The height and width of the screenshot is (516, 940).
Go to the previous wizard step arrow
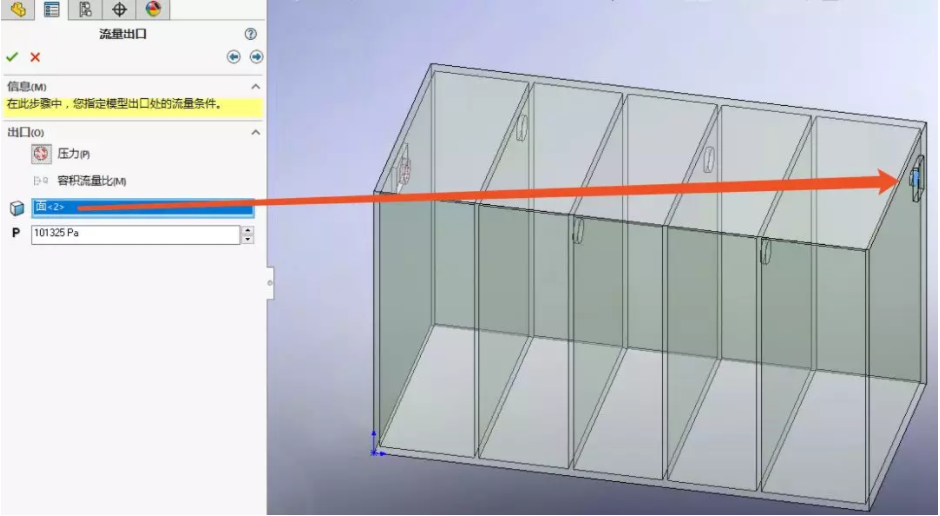tap(233, 57)
